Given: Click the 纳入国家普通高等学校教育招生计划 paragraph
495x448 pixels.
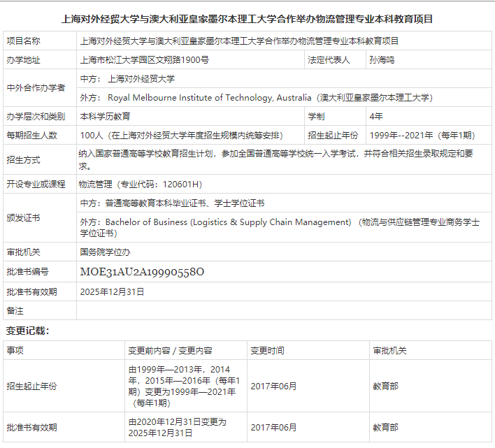Looking at the screenshot, I should (275, 159).
